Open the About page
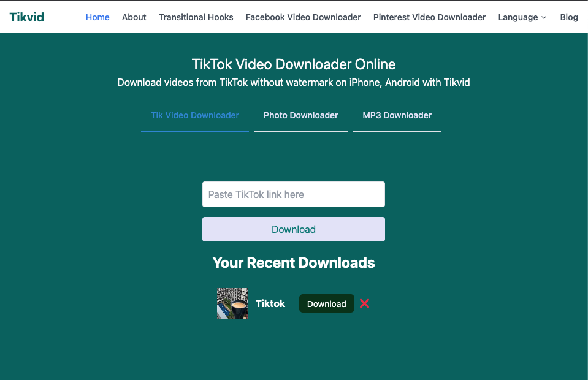Image resolution: width=588 pixels, height=380 pixels. coord(134,17)
